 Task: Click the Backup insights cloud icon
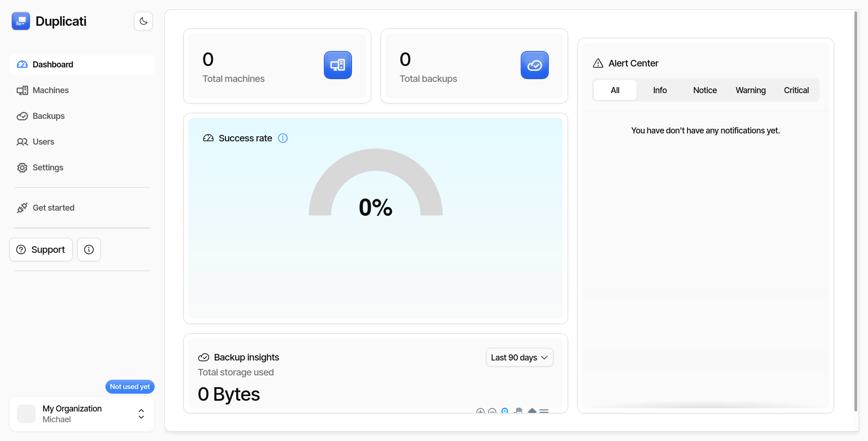[x=203, y=358]
